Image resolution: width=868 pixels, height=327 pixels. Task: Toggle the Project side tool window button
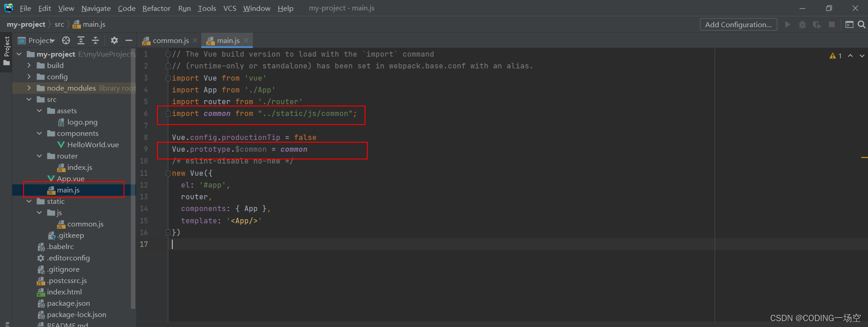click(6, 51)
